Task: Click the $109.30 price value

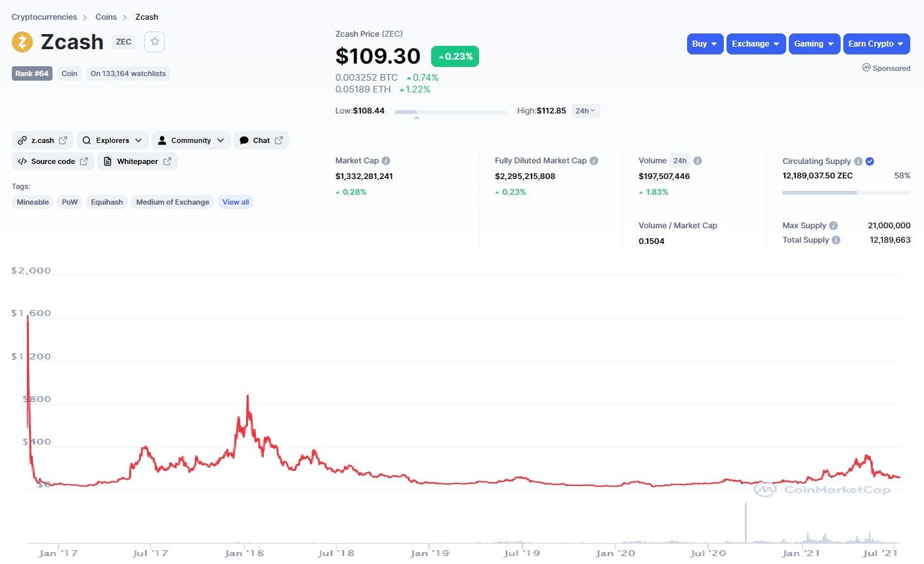Action: pos(377,56)
